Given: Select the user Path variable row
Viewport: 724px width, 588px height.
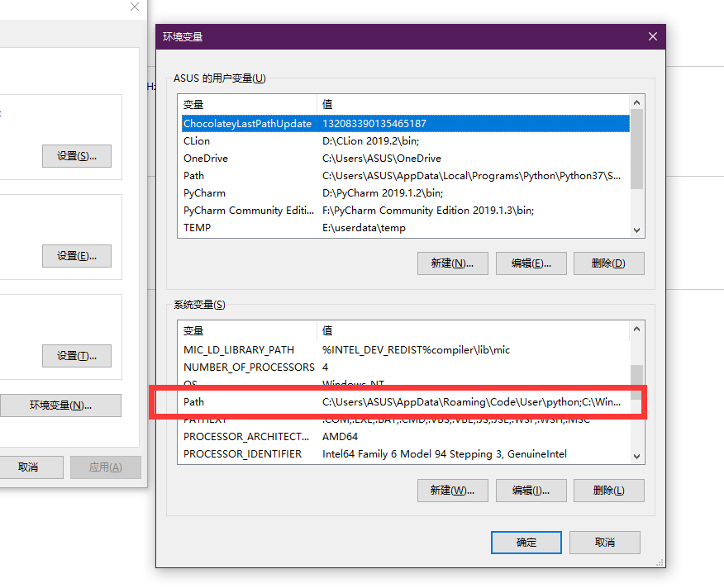Looking at the screenshot, I should click(397, 176).
